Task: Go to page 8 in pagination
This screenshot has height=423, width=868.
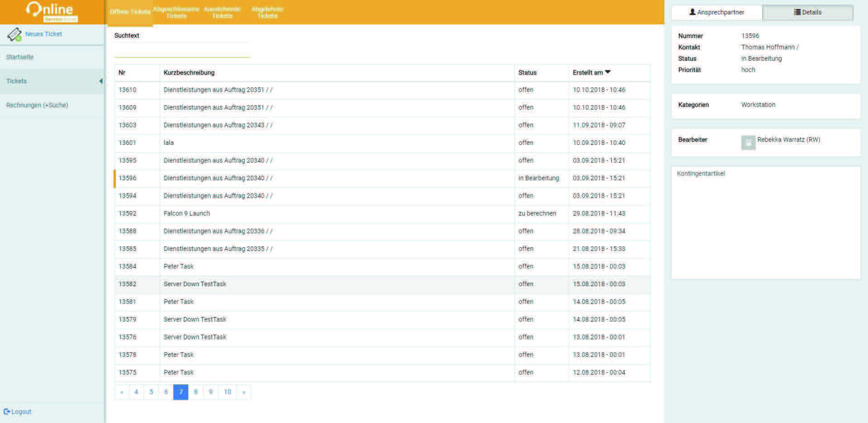Action: tap(196, 392)
